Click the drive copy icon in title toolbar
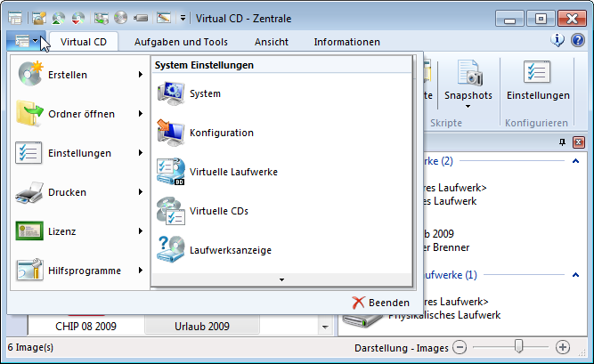 coord(102,18)
